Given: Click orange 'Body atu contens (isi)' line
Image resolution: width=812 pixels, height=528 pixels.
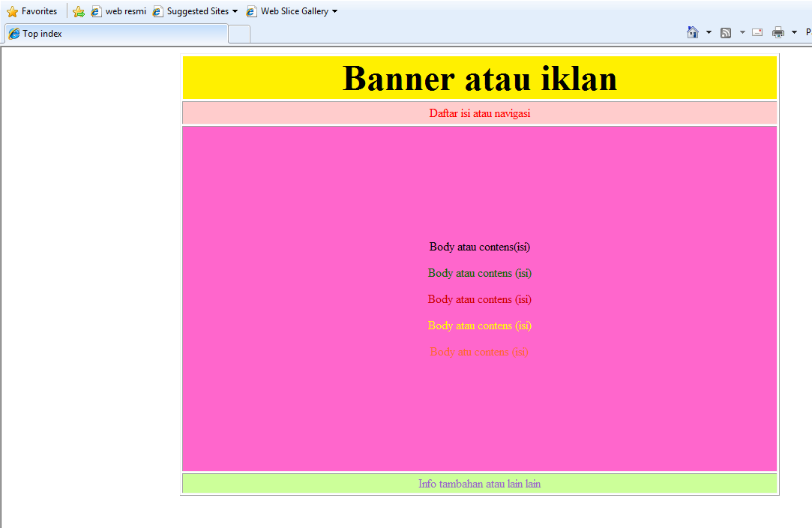Looking at the screenshot, I should click(480, 352).
